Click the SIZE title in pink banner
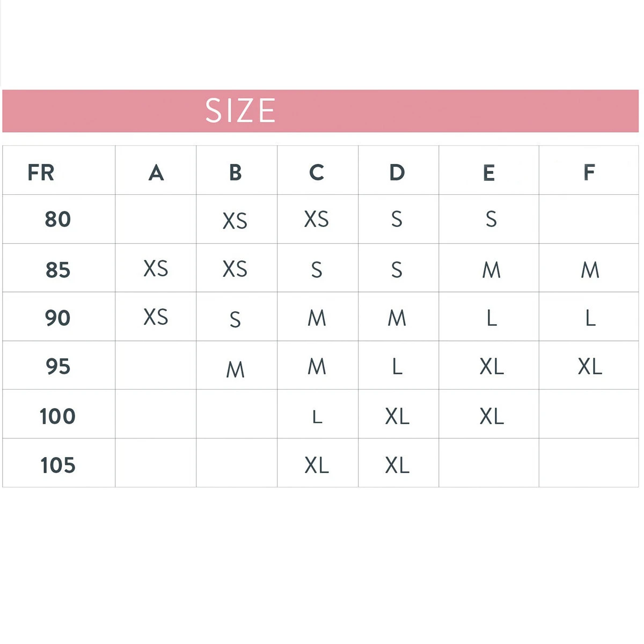The height and width of the screenshot is (644, 644). [x=240, y=111]
